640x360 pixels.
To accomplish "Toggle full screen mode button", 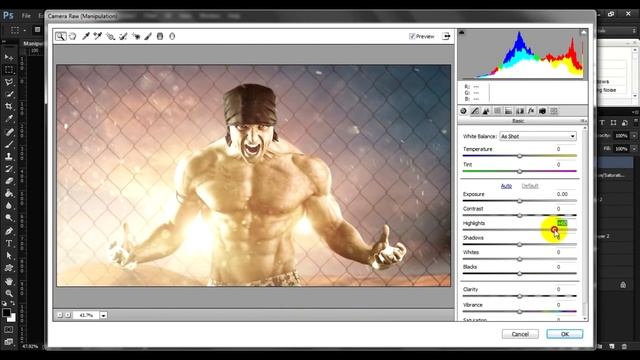I will tap(446, 36).
